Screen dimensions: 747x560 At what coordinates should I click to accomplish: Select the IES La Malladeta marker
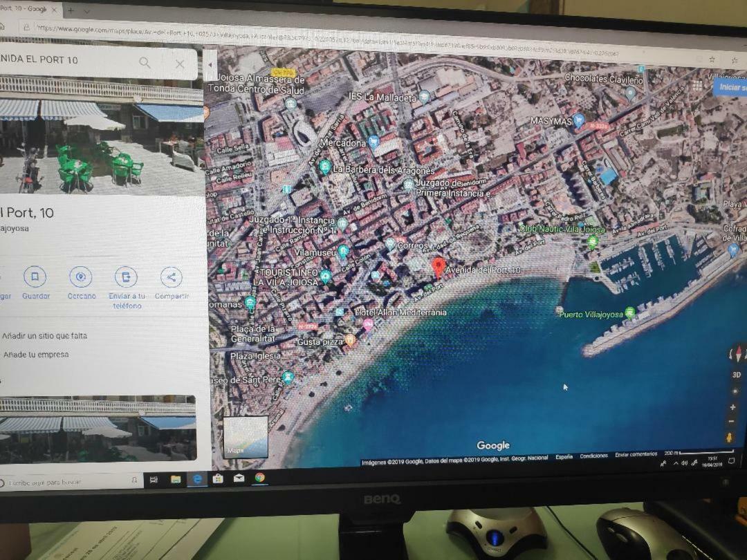click(423, 97)
